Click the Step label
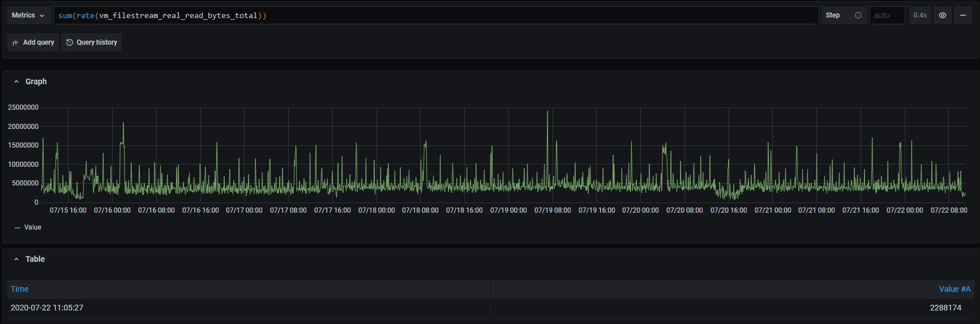The image size is (980, 324). click(x=833, y=15)
